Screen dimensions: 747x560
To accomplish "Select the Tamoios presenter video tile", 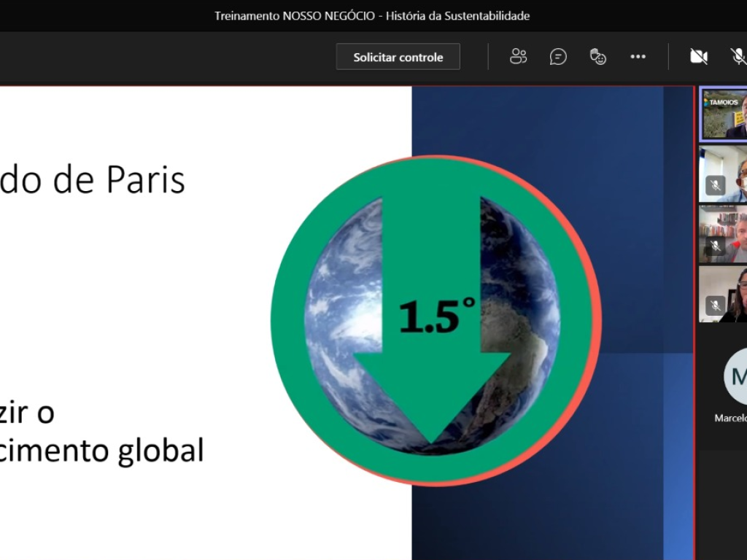I will pyautogui.click(x=724, y=114).
